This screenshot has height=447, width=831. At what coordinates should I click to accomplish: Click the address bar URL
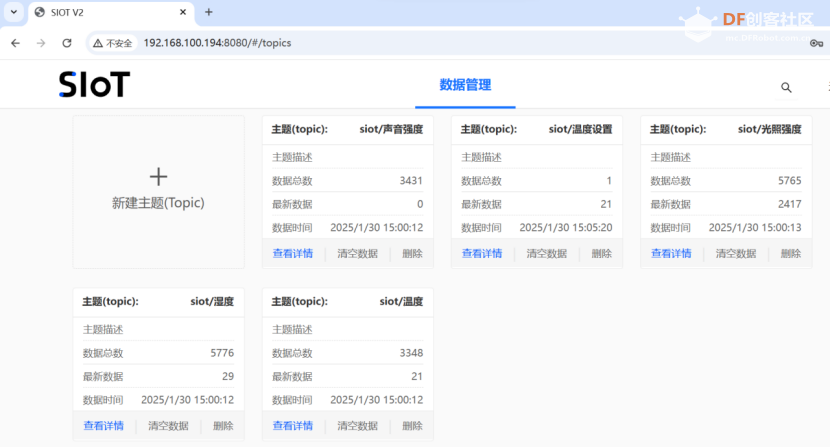coord(217,43)
